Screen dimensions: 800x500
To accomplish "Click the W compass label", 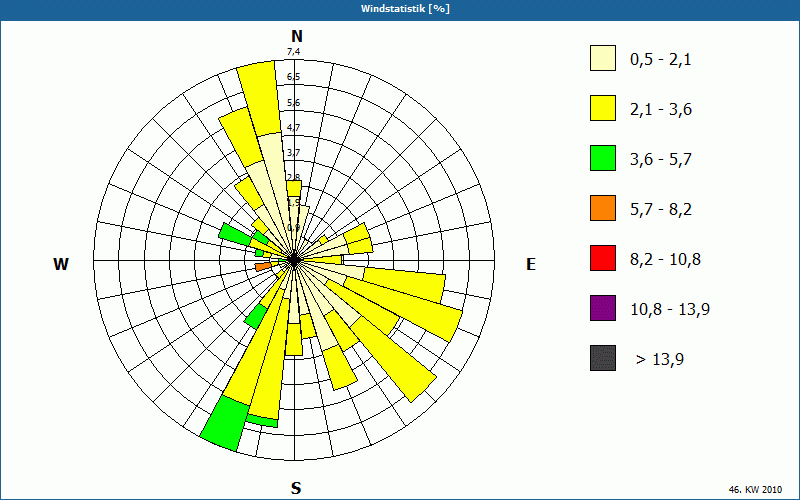I will 61,264.
